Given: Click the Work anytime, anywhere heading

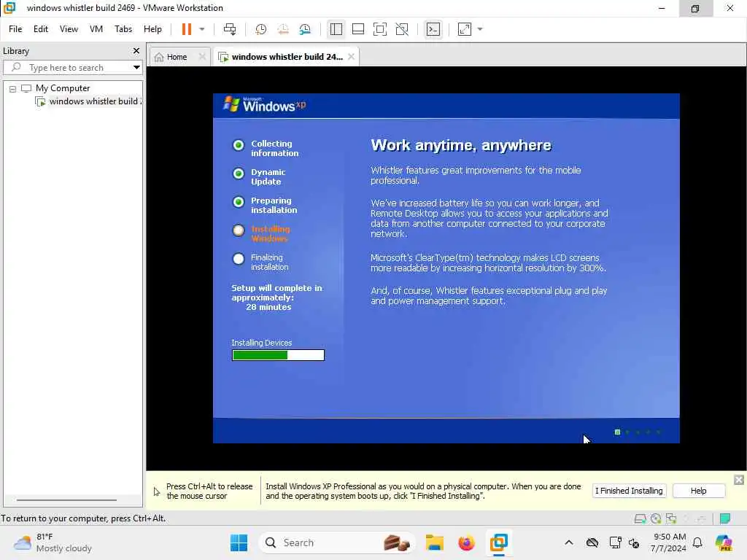Looking at the screenshot, I should click(461, 145).
